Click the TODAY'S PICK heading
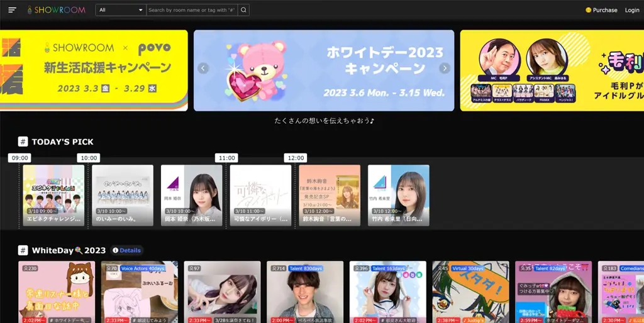 [62, 142]
